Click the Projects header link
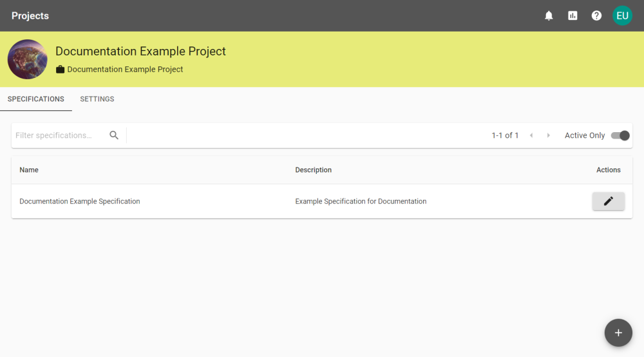Viewport: 644px width, 357px height. click(x=30, y=15)
